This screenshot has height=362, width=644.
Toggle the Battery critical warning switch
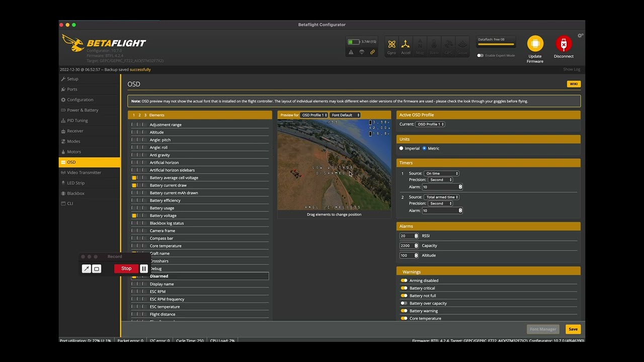(x=404, y=288)
